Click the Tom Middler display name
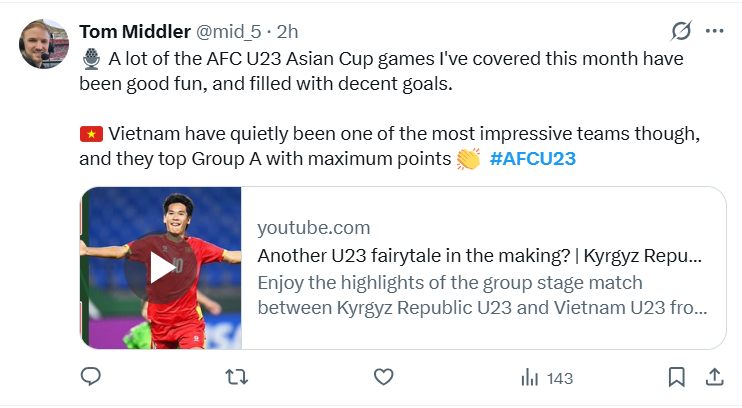This screenshot has height=408, width=742. tap(135, 32)
